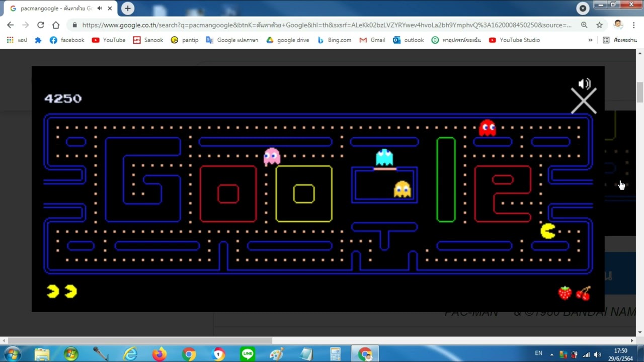Go back to the previous page
The image size is (644, 362).
tap(11, 25)
